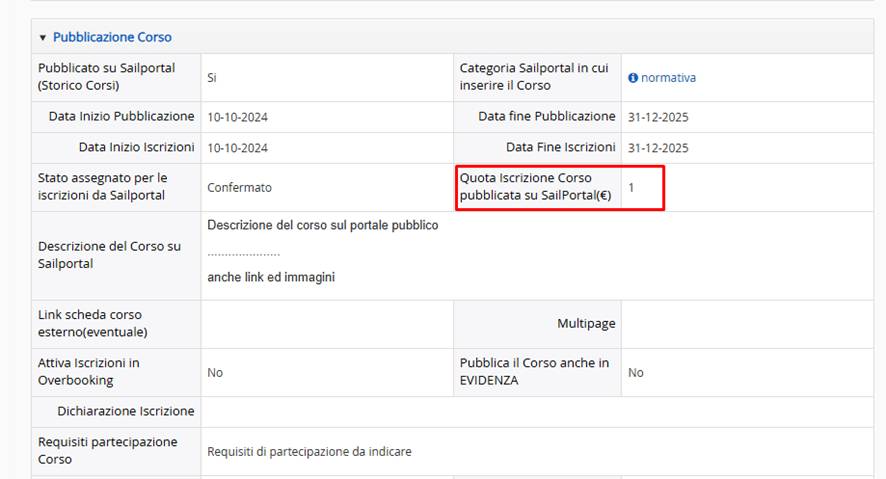
Task: Click the info icon beside normativa
Action: pyautogui.click(x=633, y=78)
